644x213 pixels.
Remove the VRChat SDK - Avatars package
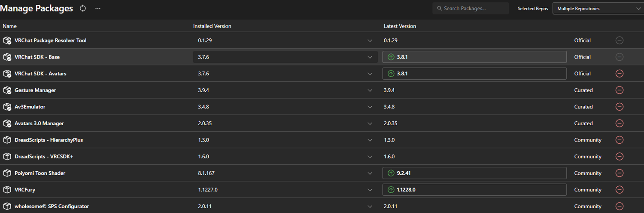pyautogui.click(x=619, y=74)
